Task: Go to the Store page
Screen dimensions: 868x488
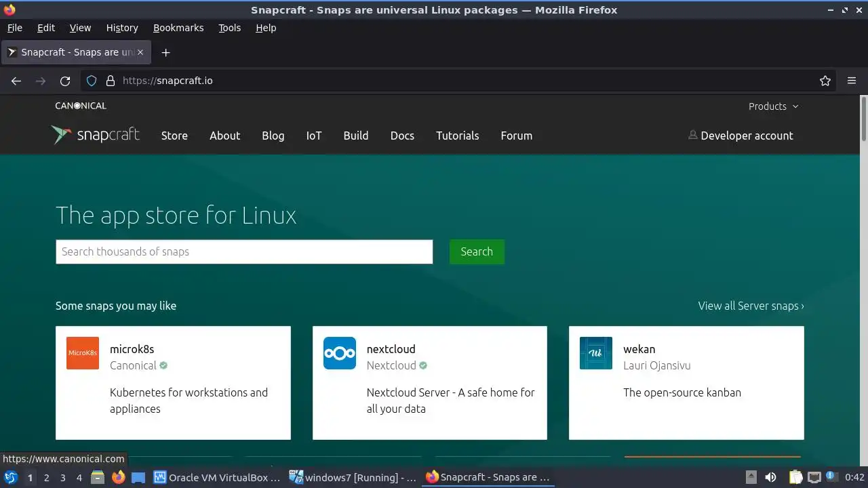Action: pos(174,136)
